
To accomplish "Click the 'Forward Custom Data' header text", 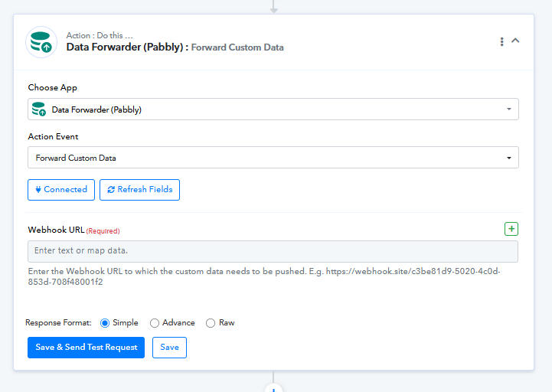I will tap(237, 47).
